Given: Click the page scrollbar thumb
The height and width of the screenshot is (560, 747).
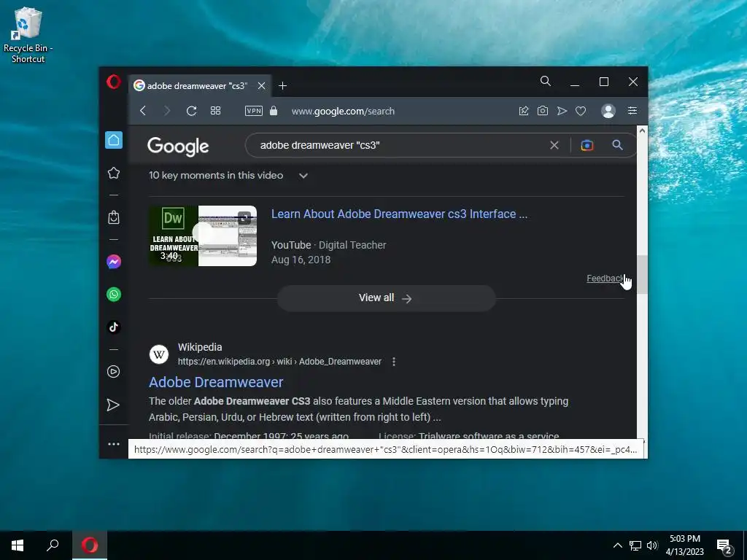Looking at the screenshot, I should [x=642, y=275].
